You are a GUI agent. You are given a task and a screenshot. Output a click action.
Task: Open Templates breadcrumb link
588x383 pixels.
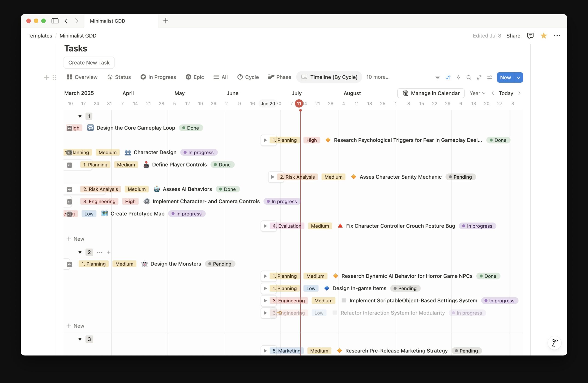[40, 36]
